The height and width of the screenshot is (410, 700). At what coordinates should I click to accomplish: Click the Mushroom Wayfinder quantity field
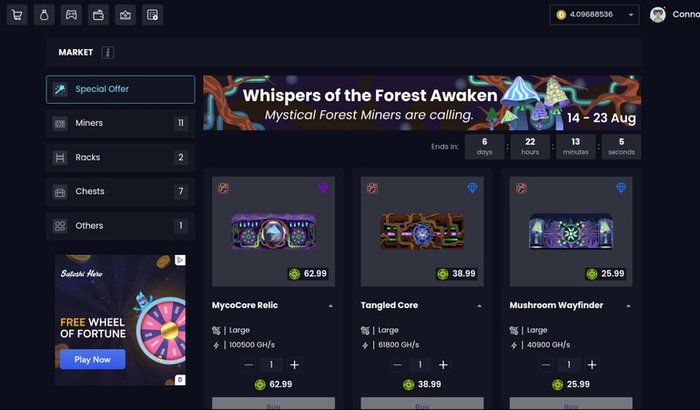569,365
